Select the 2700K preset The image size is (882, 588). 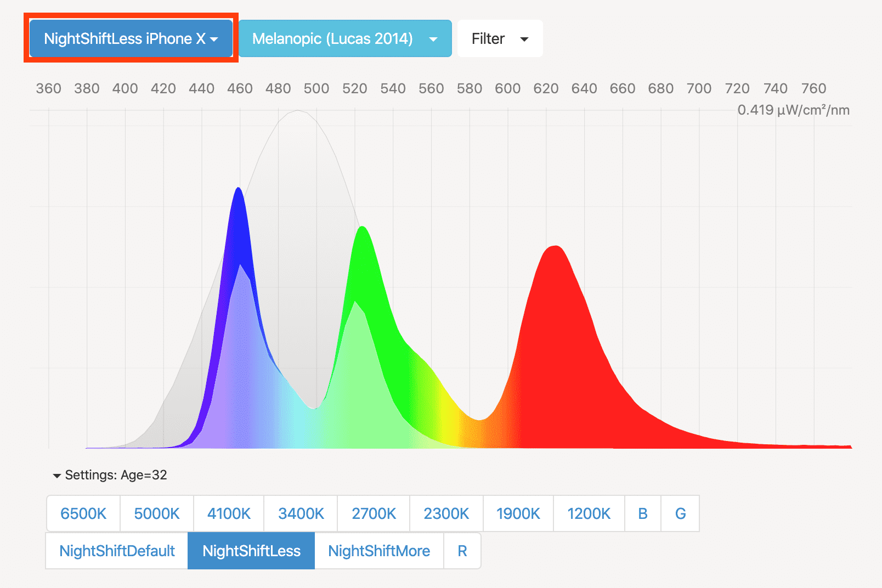(x=374, y=513)
